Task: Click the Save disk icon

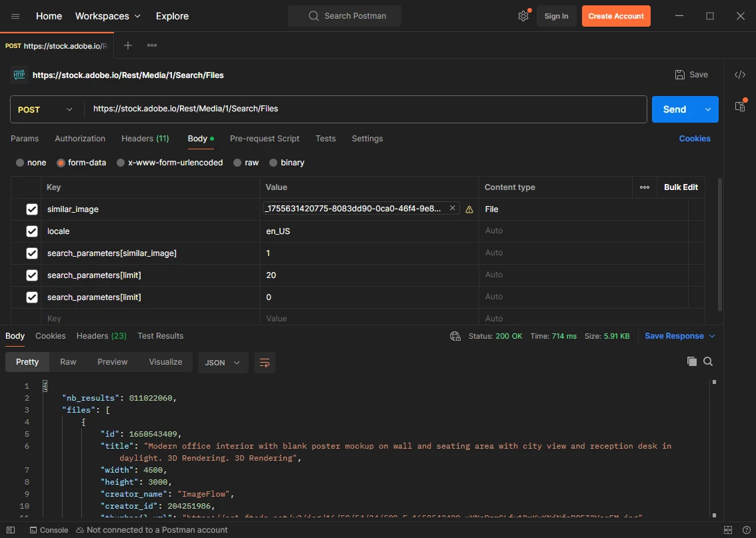Action: coord(680,75)
